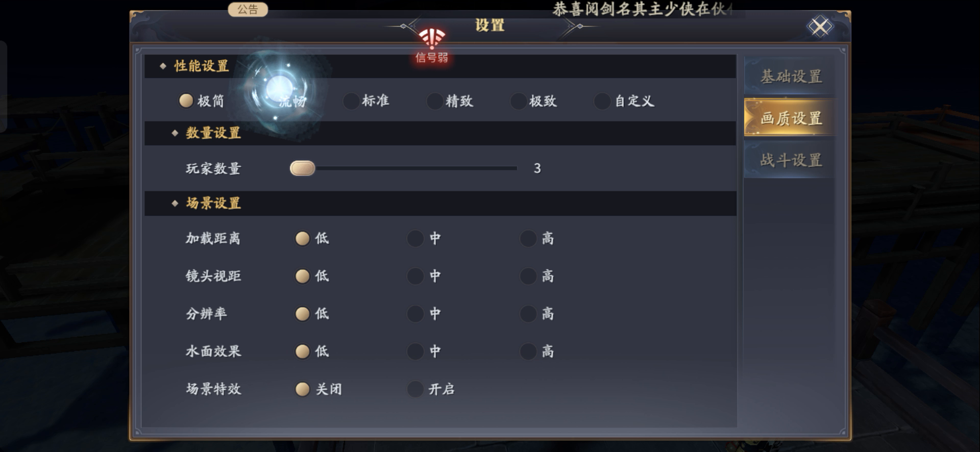The height and width of the screenshot is (452, 980).
Task: Open the 画质设置 tab
Action: click(791, 118)
